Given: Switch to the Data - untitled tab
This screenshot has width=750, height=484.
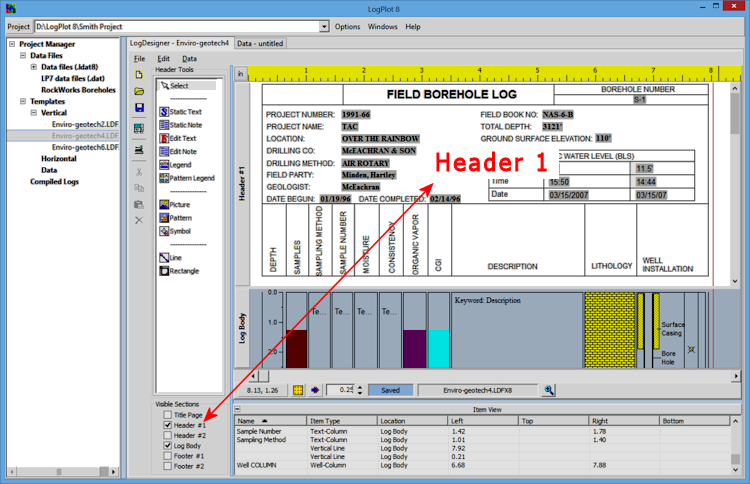Looking at the screenshot, I should click(261, 44).
